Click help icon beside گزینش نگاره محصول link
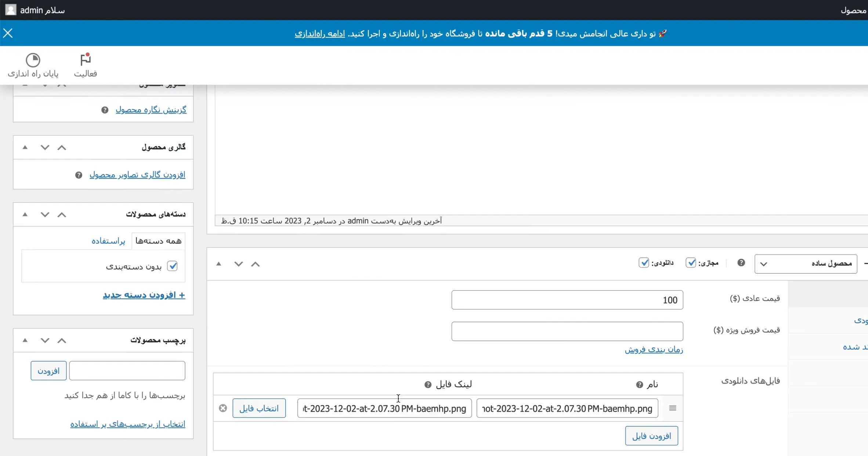This screenshot has width=868, height=456. pos(105,109)
